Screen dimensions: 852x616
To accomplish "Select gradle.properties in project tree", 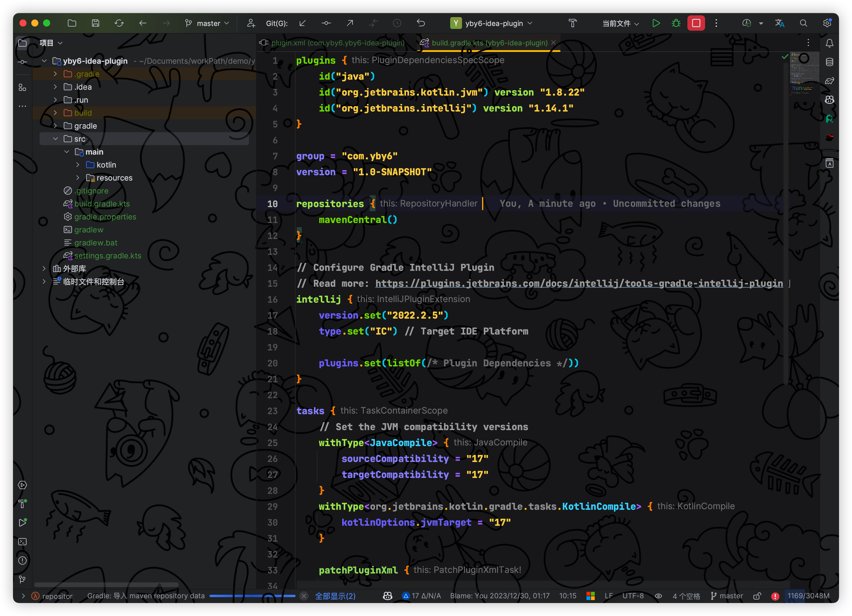I will point(105,217).
